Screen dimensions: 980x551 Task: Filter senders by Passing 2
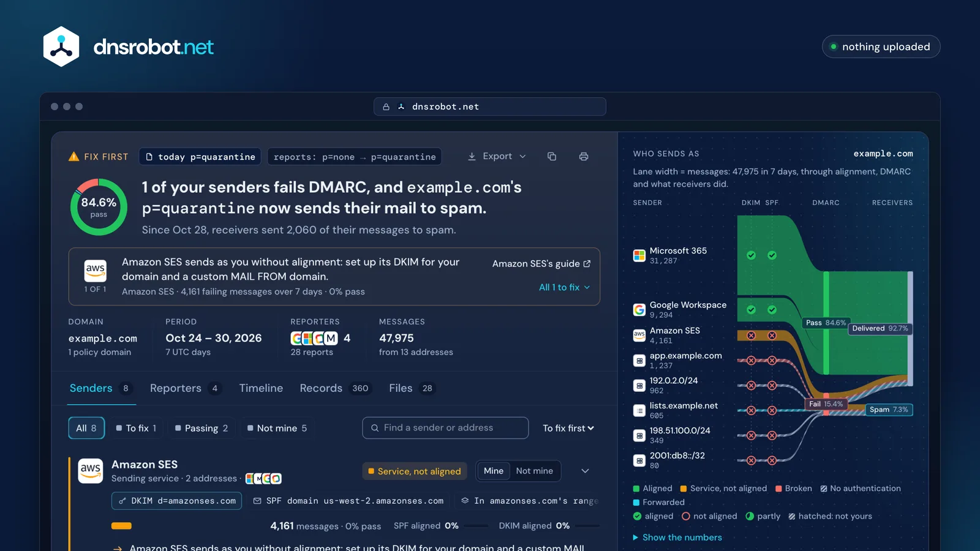coord(202,428)
